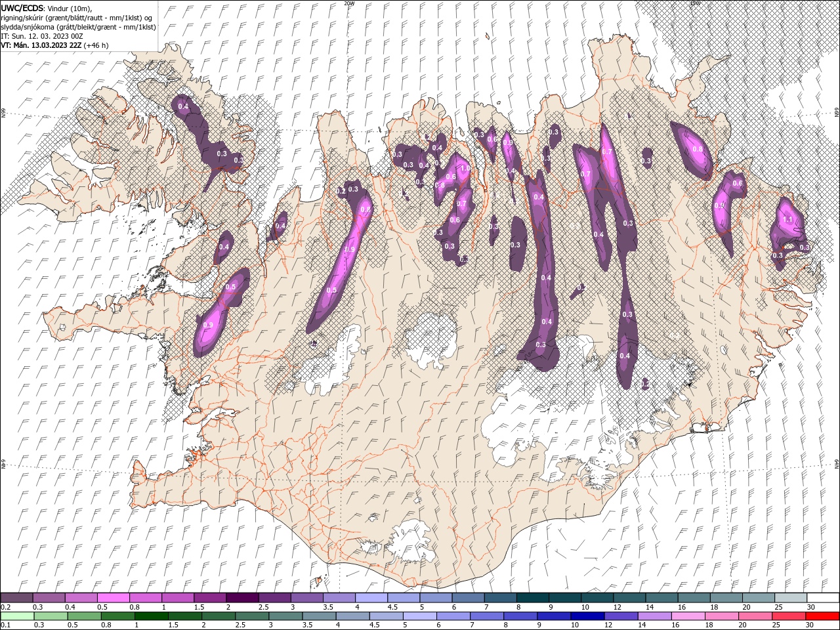
Task: Pick the light blue upper swatch starting at 4
Action: (371, 598)
